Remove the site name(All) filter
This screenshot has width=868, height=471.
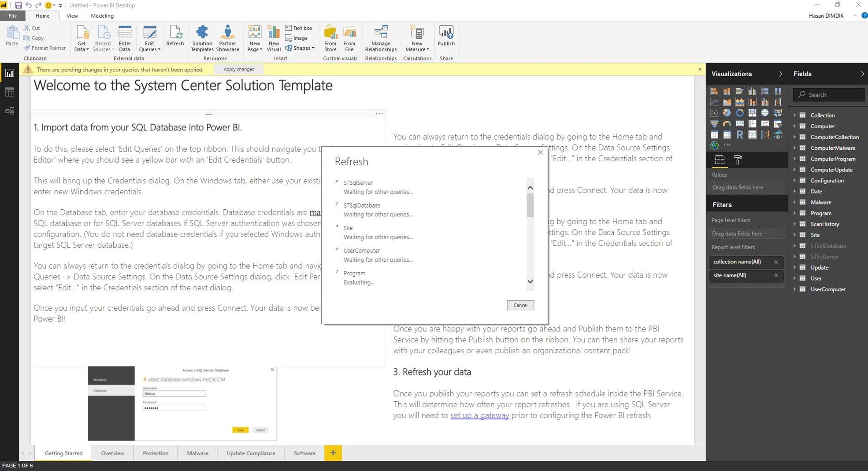tap(776, 275)
